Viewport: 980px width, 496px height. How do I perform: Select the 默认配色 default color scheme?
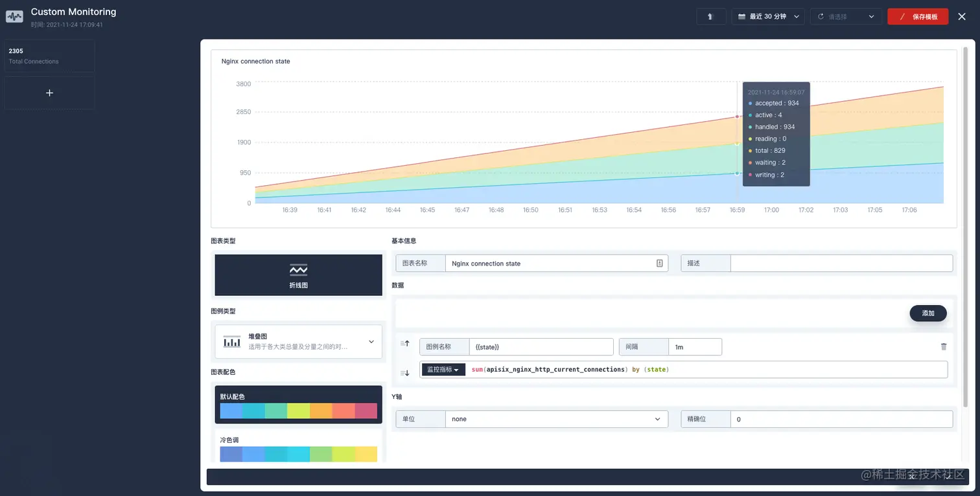point(298,405)
